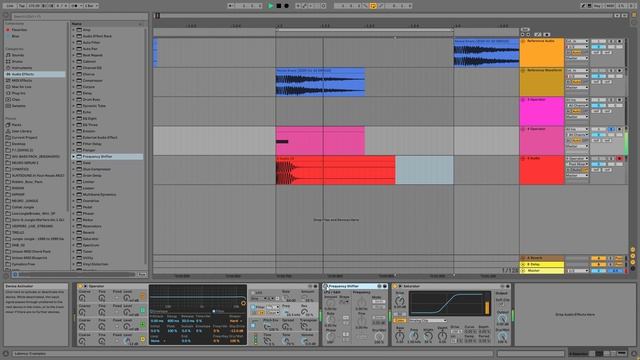
Task: Open the global quantization 1 Bar dropdown
Action: pos(91,6)
